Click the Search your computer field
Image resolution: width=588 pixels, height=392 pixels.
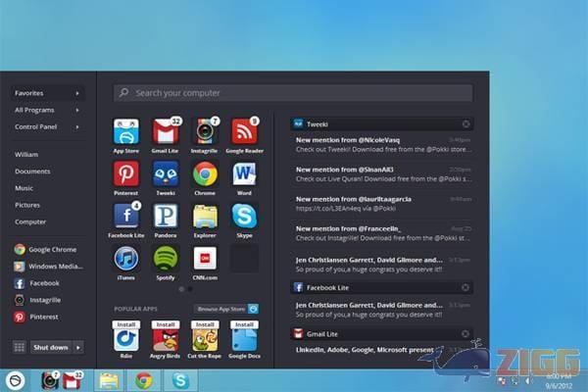click(x=293, y=93)
